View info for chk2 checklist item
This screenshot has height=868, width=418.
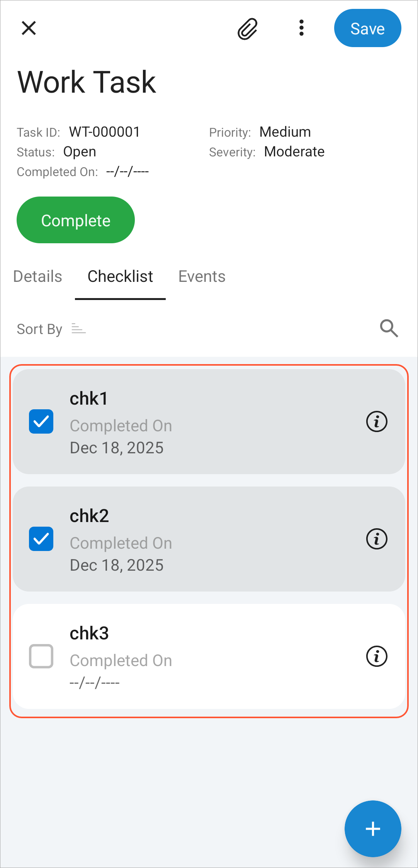pos(377,539)
